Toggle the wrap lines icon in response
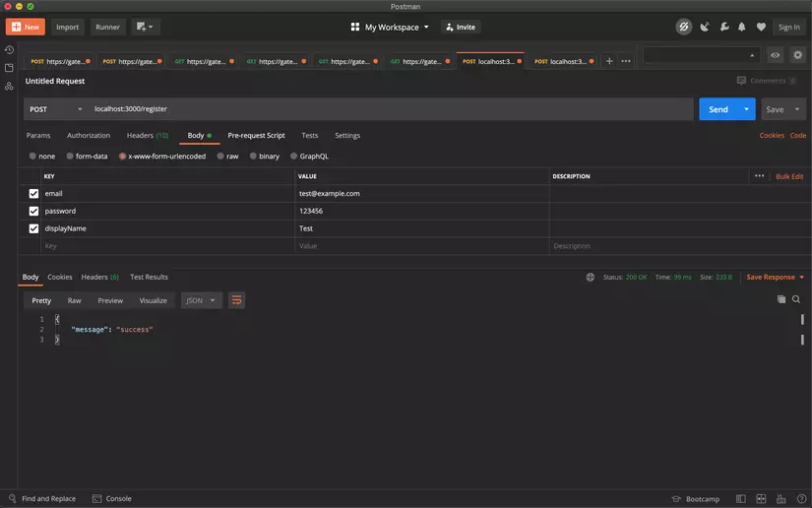The image size is (812, 508). pyautogui.click(x=236, y=300)
